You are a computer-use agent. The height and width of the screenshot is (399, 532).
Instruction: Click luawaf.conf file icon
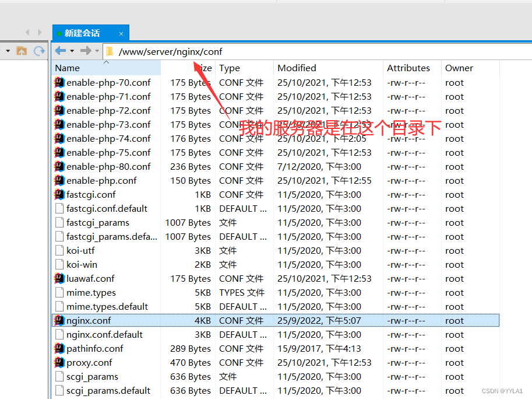click(59, 278)
